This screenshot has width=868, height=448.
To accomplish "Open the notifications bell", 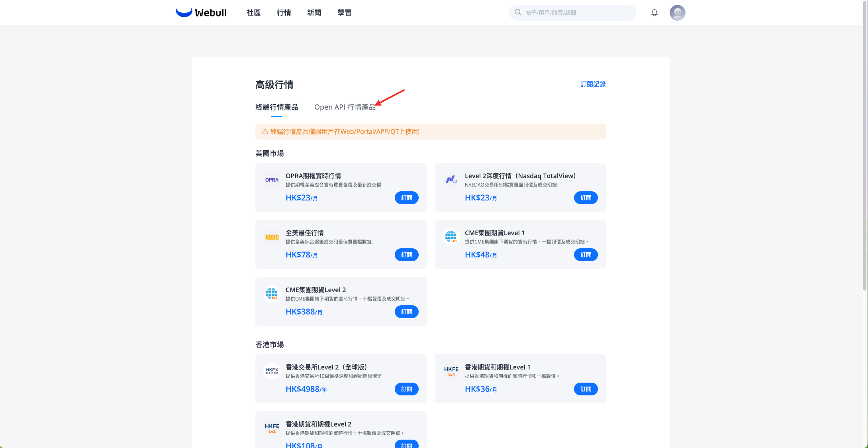I will pos(654,13).
